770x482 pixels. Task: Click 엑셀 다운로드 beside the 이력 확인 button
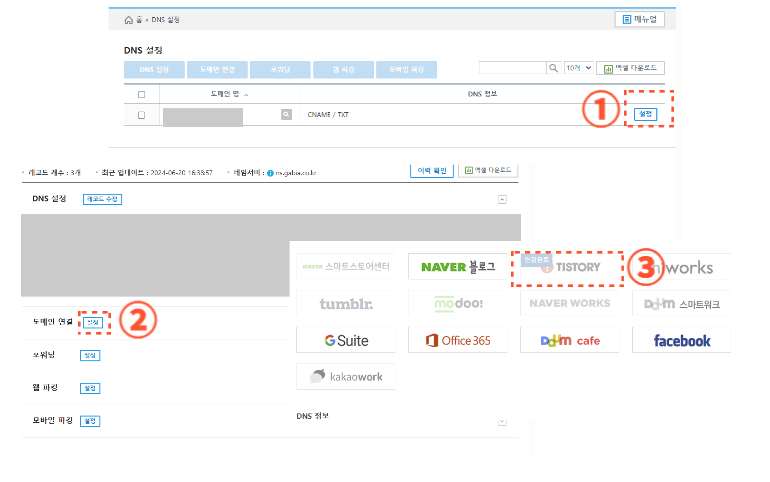[488, 170]
